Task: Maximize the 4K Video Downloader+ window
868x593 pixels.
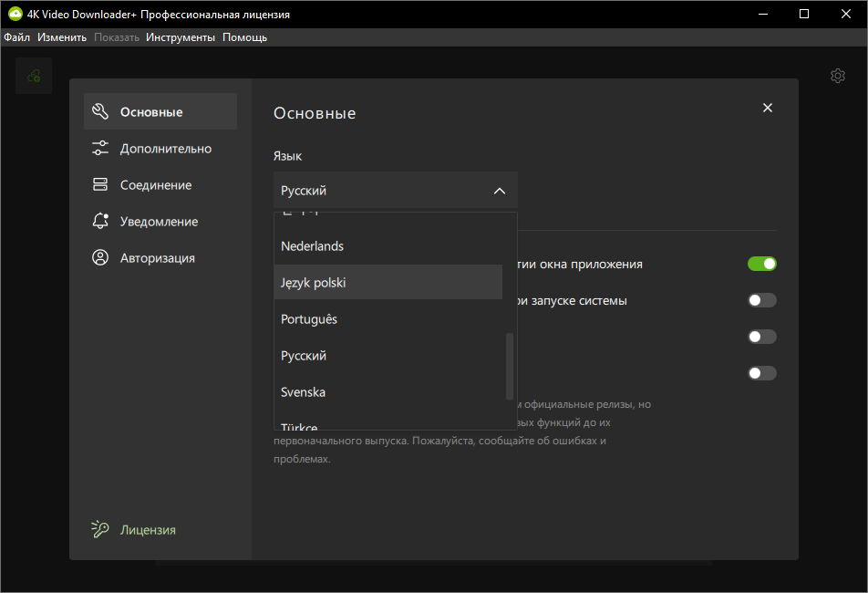Action: click(x=804, y=14)
